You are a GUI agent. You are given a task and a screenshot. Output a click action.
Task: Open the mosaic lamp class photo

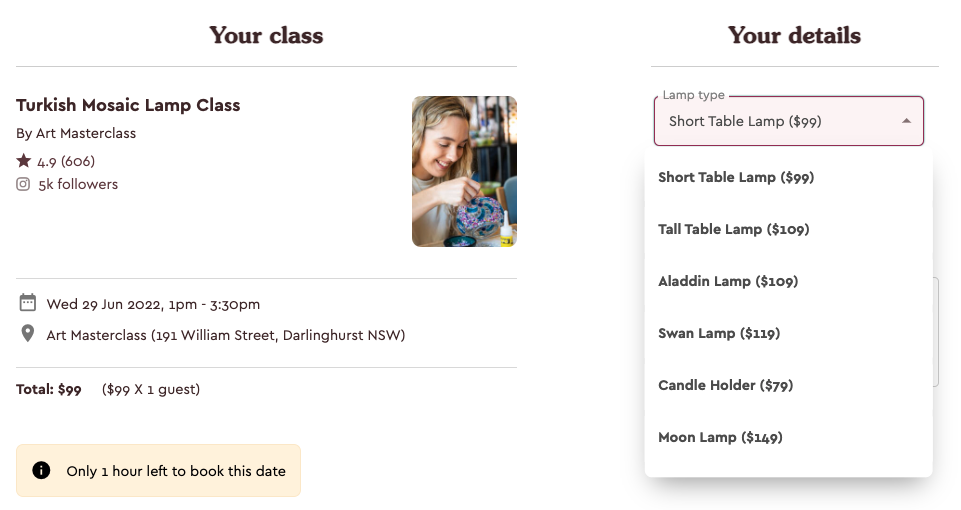coord(465,171)
